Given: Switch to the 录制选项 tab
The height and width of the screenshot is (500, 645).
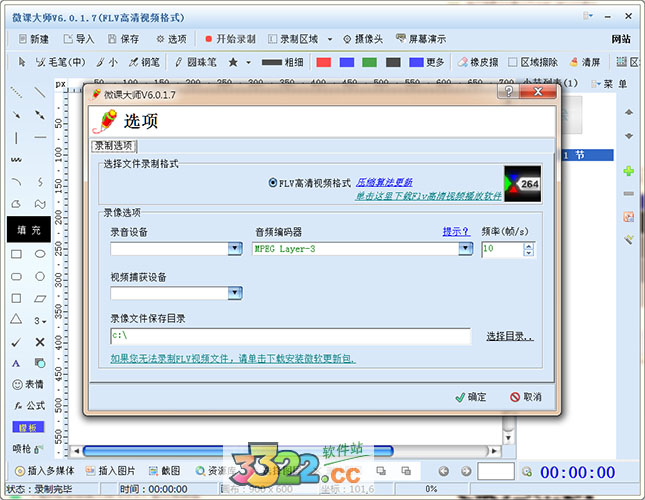Looking at the screenshot, I should point(114,146).
